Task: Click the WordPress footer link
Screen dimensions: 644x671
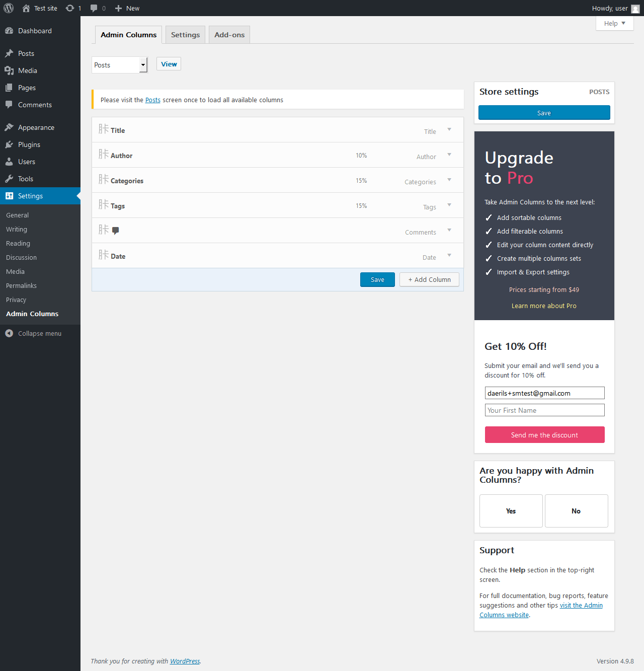Action: tap(185, 661)
